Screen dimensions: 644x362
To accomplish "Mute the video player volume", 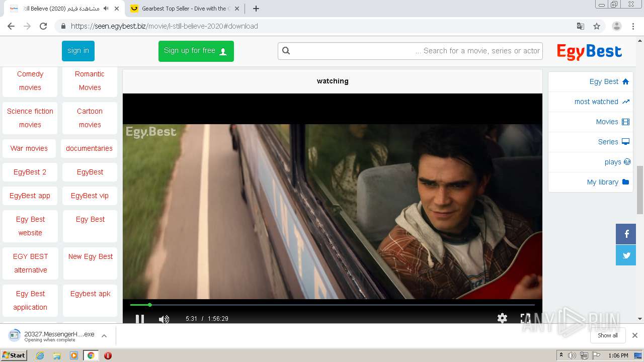I will (x=164, y=319).
